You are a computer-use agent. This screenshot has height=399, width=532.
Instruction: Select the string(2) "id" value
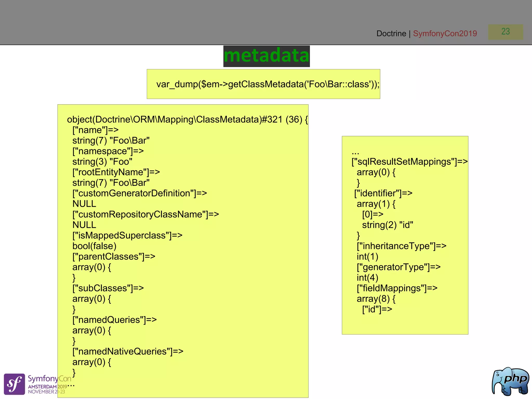coord(388,225)
